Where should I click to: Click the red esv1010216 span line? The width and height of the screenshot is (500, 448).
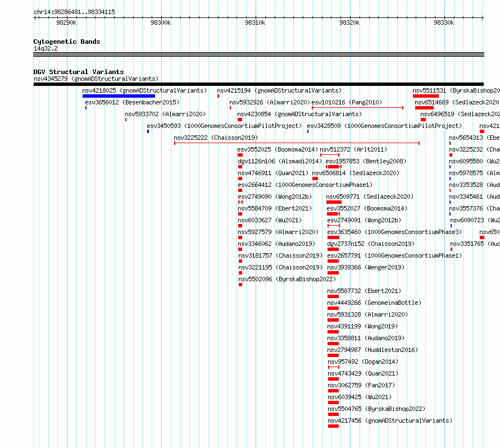point(357,108)
